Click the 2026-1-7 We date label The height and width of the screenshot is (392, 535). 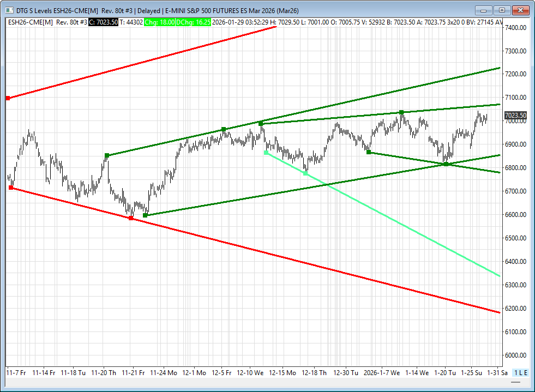point(381,373)
